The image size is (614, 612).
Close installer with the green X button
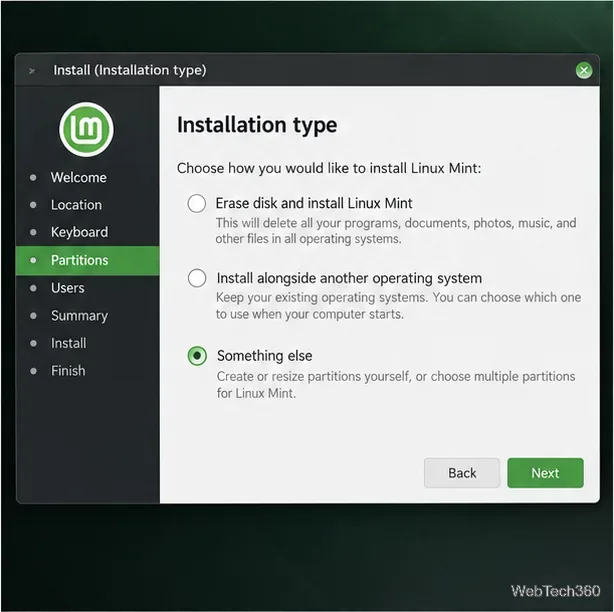tap(584, 70)
